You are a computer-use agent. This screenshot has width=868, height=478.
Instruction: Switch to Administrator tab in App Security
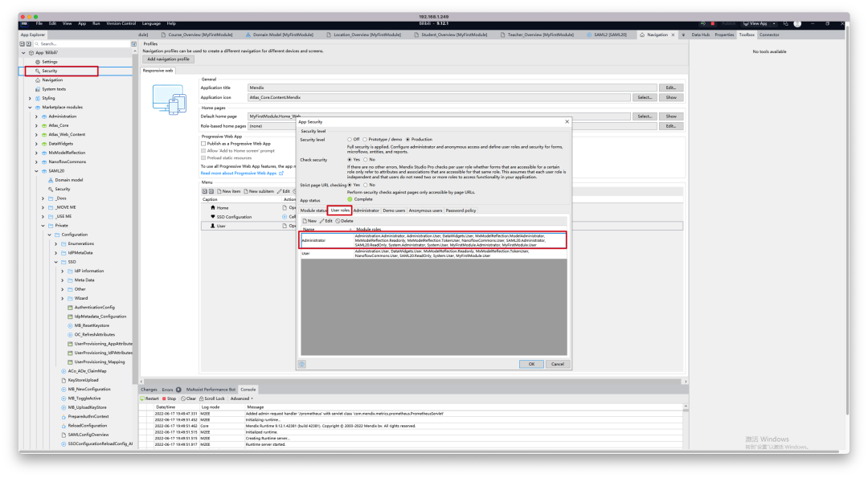[x=366, y=210]
